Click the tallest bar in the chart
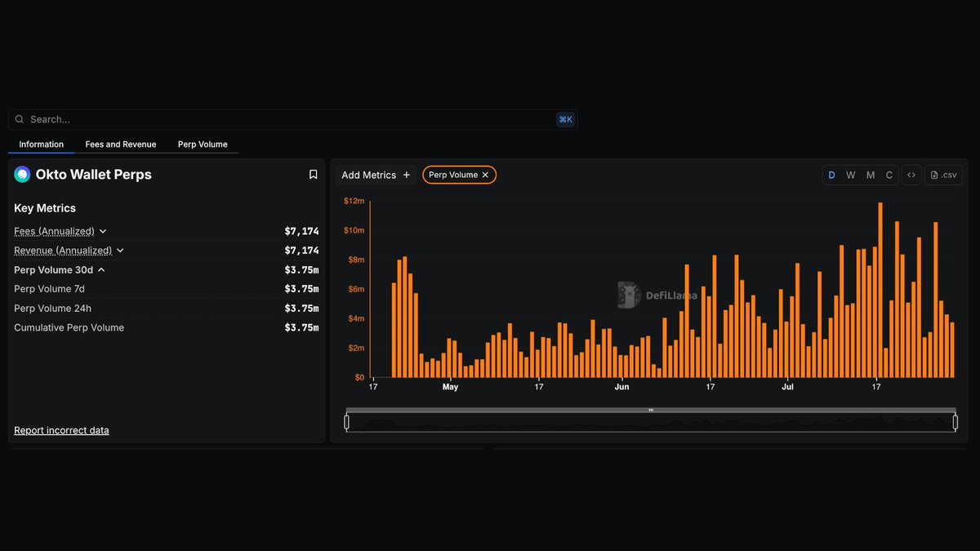The height and width of the screenshot is (551, 980). 880,290
